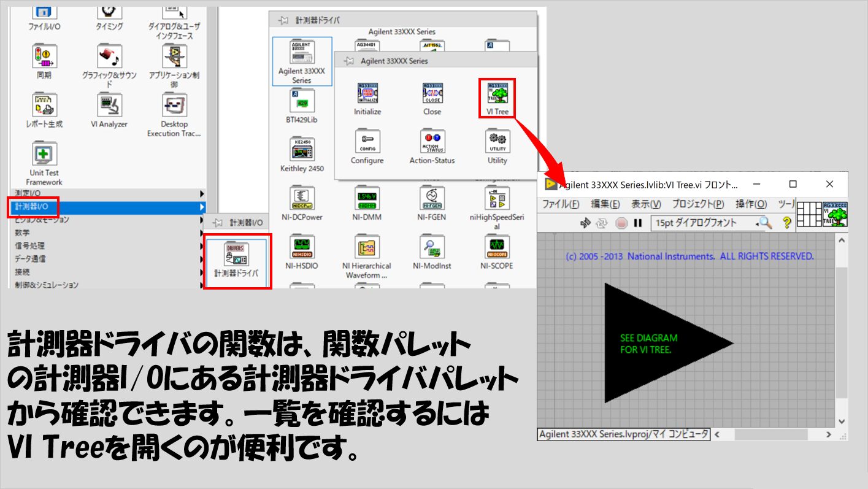Expand the ビジョン&モーション category row
This screenshot has width=868, height=489.
(108, 220)
